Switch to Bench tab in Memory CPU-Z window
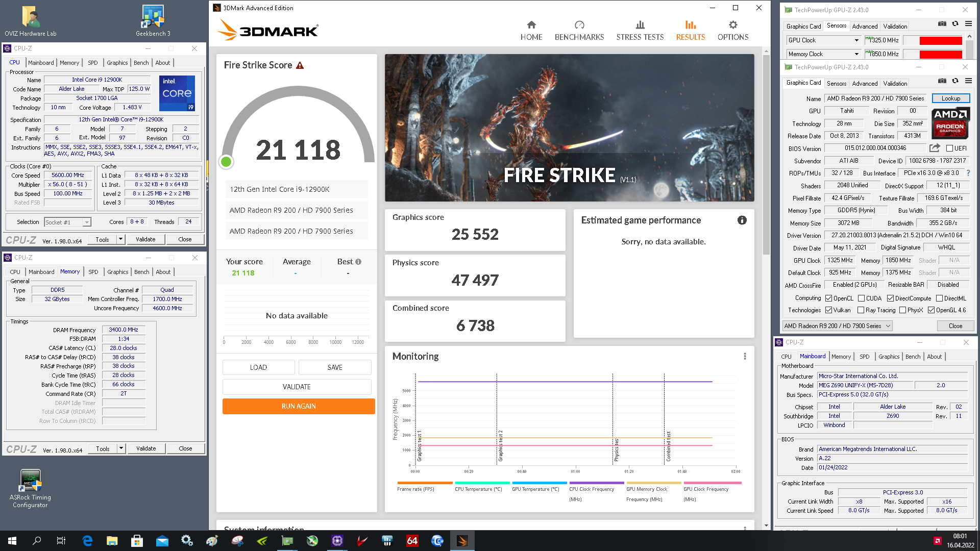Viewport: 980px width, 551px height. pos(142,272)
